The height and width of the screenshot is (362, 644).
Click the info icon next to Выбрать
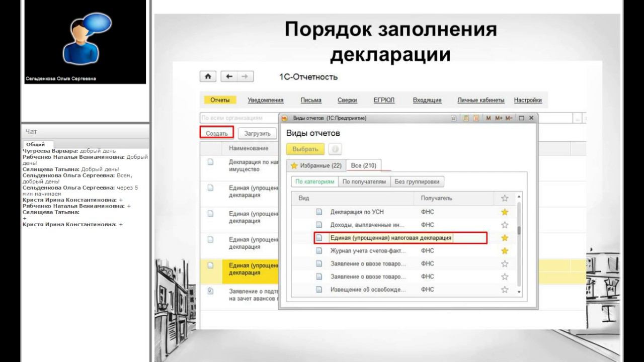[335, 149]
